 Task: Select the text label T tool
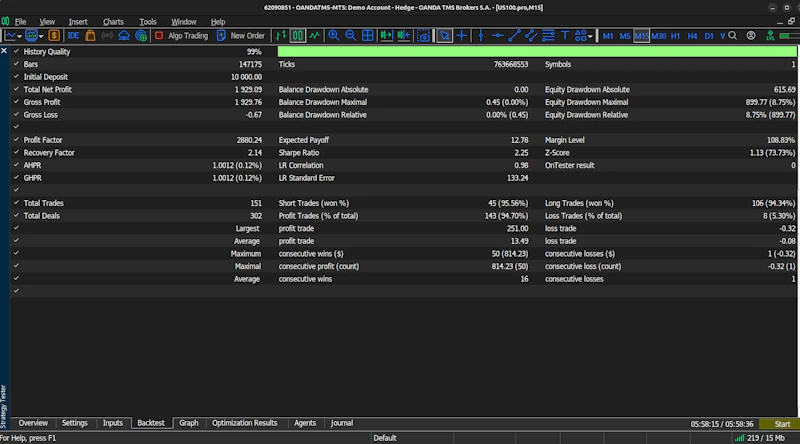pyautogui.click(x=565, y=36)
